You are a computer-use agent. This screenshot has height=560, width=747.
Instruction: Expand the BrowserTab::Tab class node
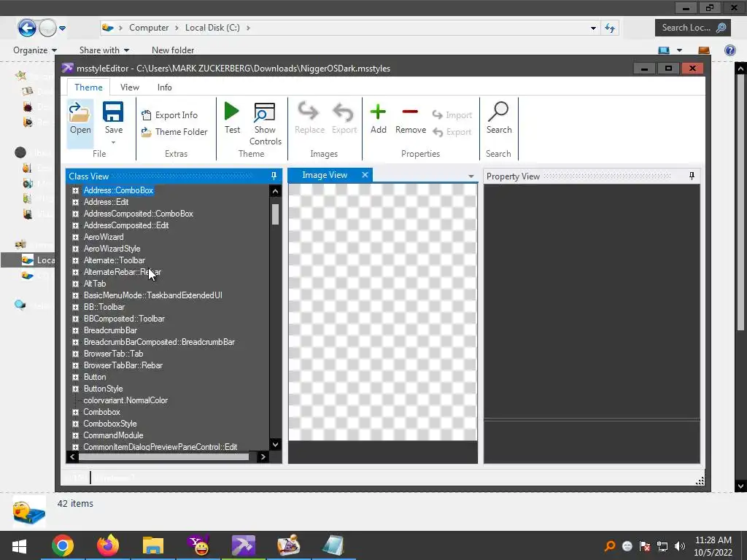75,354
